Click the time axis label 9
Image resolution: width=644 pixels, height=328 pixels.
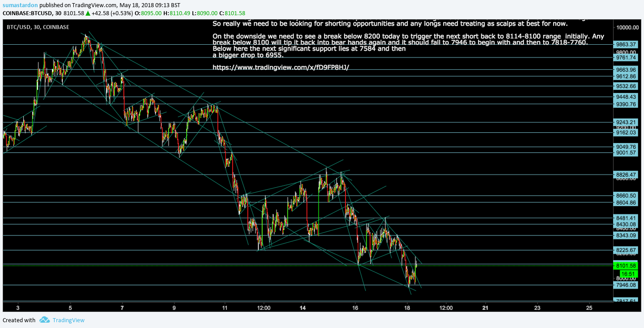click(174, 308)
